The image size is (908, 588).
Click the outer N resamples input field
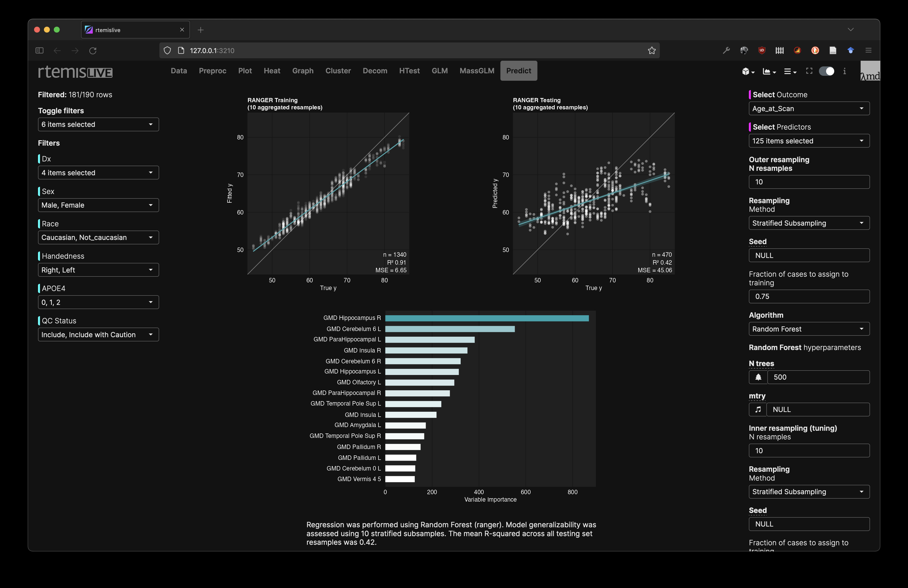click(809, 182)
